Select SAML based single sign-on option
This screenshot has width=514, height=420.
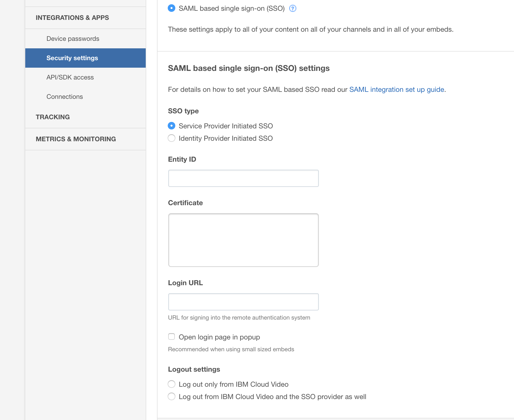pyautogui.click(x=172, y=8)
